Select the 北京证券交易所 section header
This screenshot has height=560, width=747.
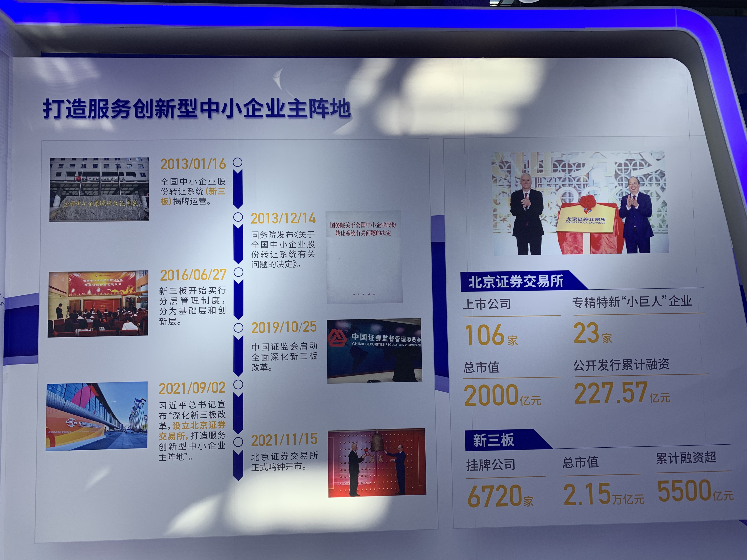pyautogui.click(x=516, y=281)
